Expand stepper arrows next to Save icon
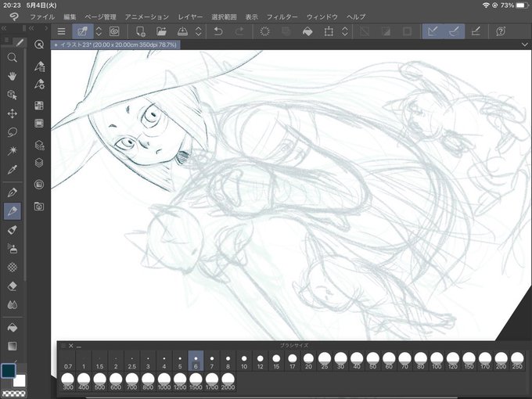The width and height of the screenshot is (532, 399). (x=199, y=31)
